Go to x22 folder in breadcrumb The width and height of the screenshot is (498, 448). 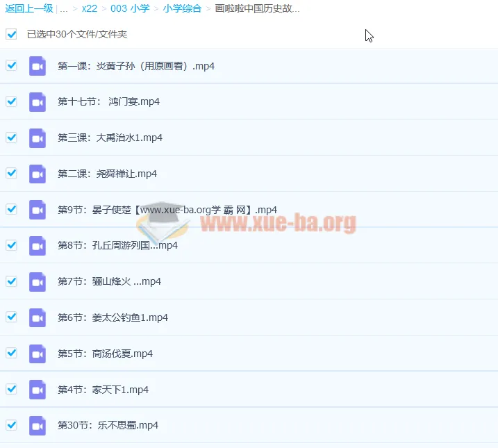coord(89,9)
